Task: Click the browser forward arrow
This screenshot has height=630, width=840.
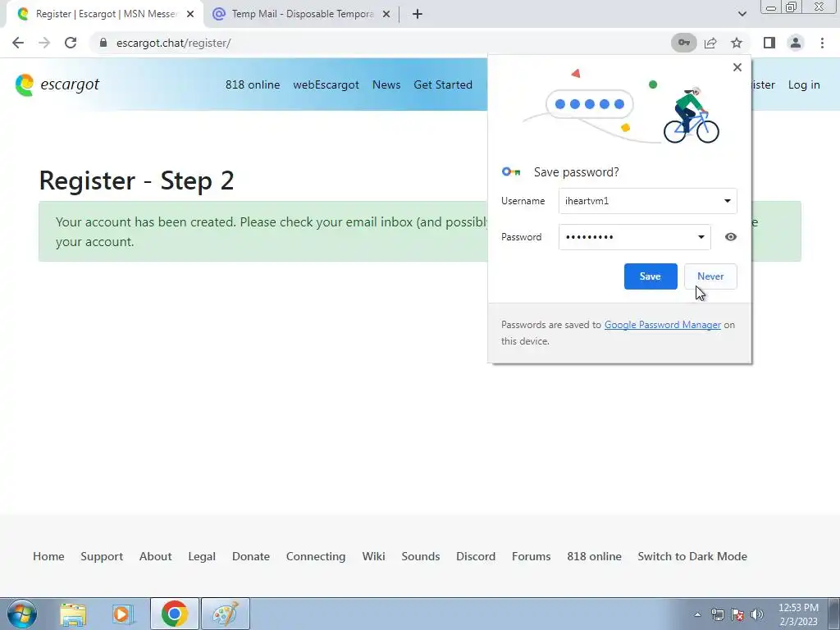Action: coord(44,43)
